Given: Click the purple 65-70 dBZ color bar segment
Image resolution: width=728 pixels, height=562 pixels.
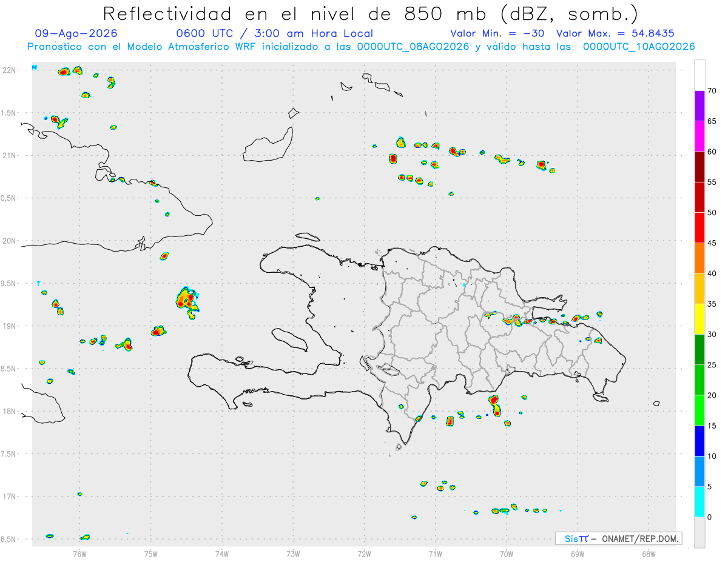Looking at the screenshot, I should point(699,106).
